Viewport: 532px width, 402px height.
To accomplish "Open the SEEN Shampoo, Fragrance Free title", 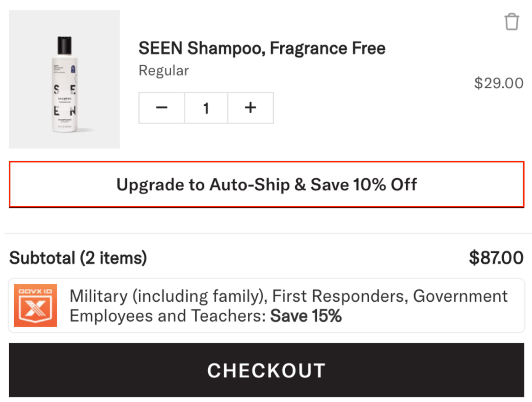I will [x=262, y=48].
